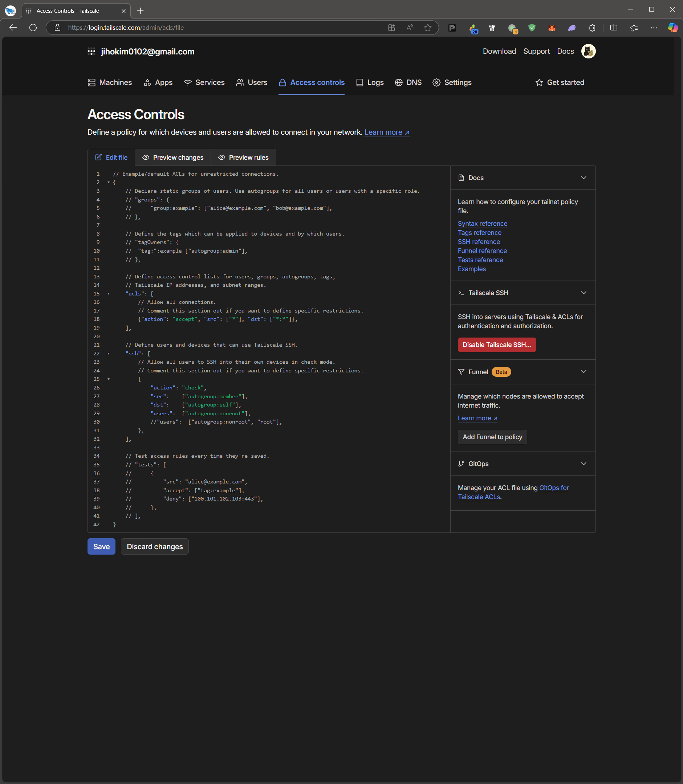Viewport: 683px width, 784px height.
Task: Open the Tailscale apps grid icon
Action: pyautogui.click(x=91, y=52)
